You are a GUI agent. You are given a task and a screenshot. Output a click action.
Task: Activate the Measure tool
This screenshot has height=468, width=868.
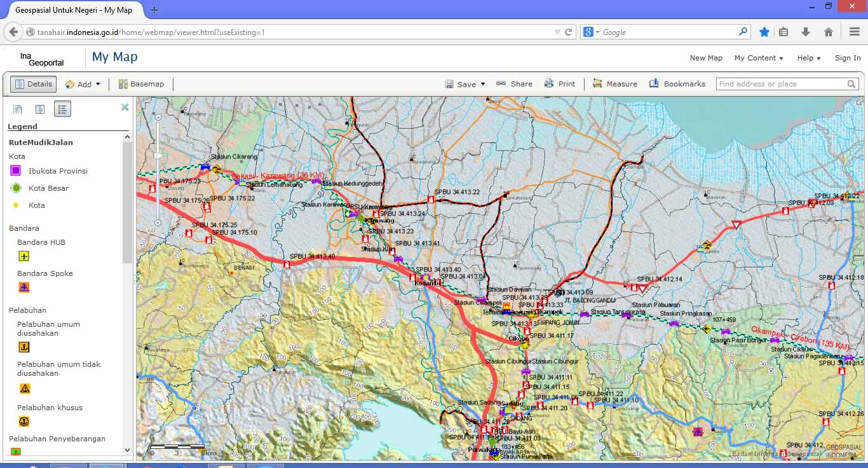[x=614, y=84]
